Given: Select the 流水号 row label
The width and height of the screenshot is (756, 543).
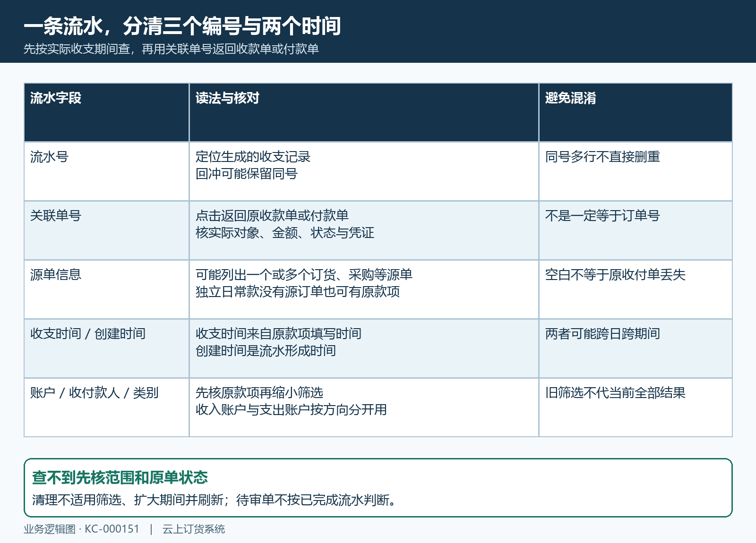Looking at the screenshot, I should 49,157.
